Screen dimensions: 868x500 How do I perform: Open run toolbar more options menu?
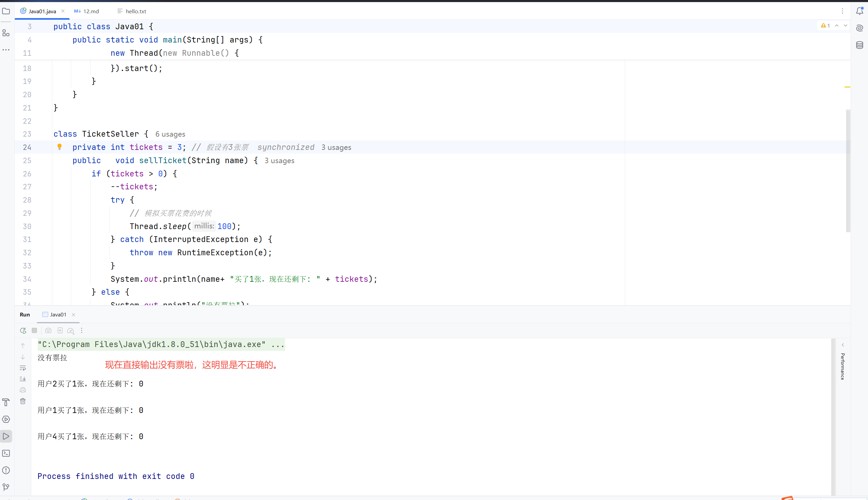81,330
